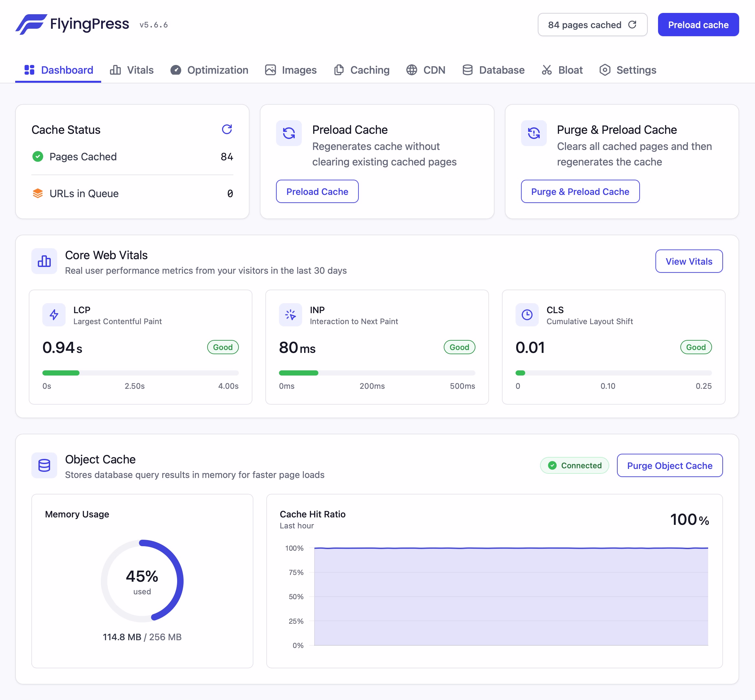Click the Settings tab hexagon gear icon
Screen dimensions: 755x700
(x=605, y=70)
